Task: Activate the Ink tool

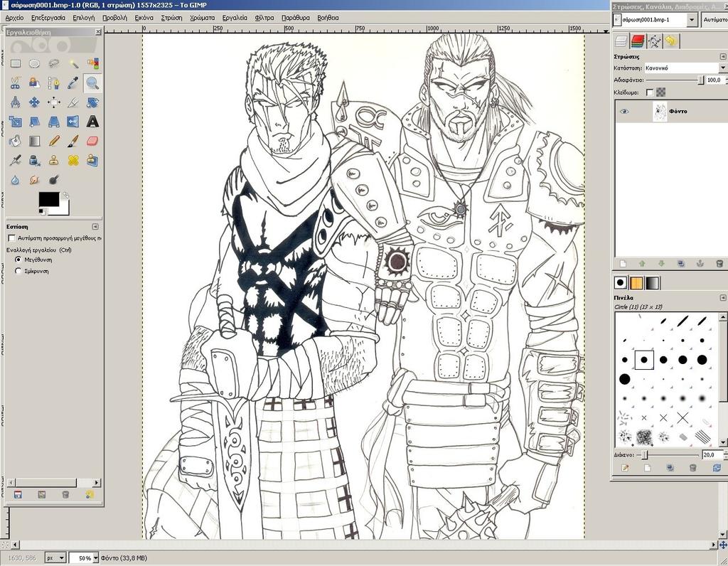Action: click(x=34, y=160)
